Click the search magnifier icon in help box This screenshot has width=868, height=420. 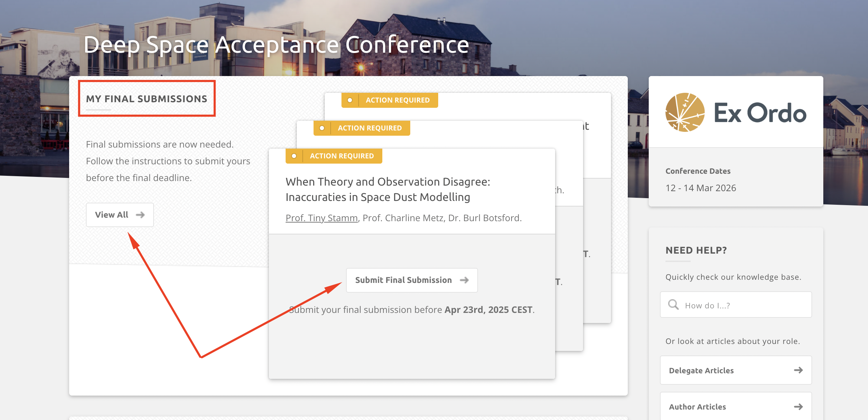pyautogui.click(x=673, y=305)
